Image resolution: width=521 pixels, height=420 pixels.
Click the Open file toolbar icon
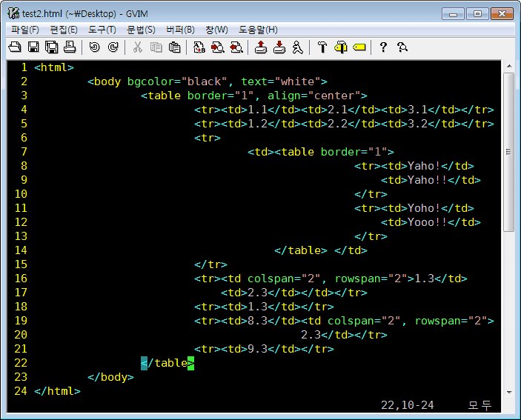(15, 47)
